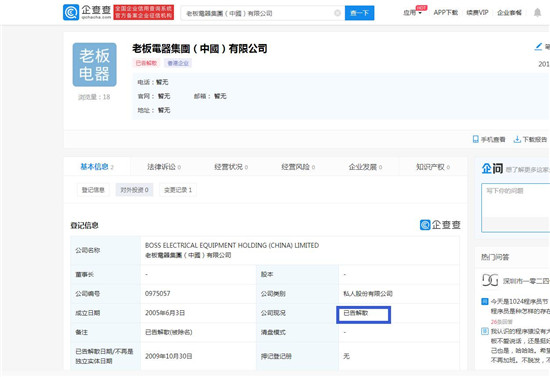This screenshot has width=550, height=377.
Task: Click the outlined list icon beside 我认识的程序猿
Action: (x=485, y=331)
